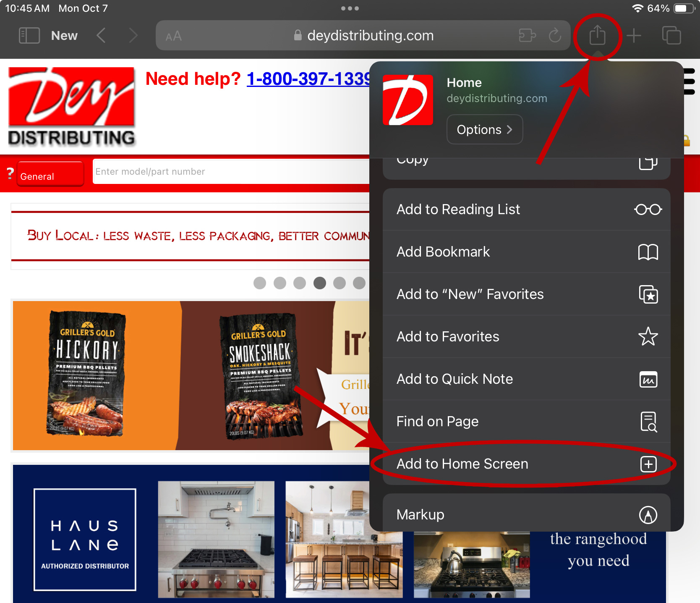Open a new tab with plus icon

coord(634,36)
